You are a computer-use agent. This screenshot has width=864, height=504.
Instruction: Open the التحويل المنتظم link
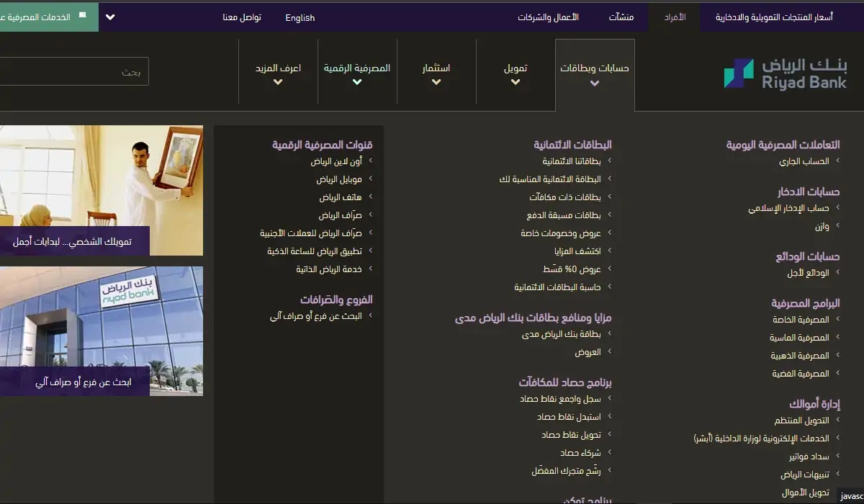801,420
